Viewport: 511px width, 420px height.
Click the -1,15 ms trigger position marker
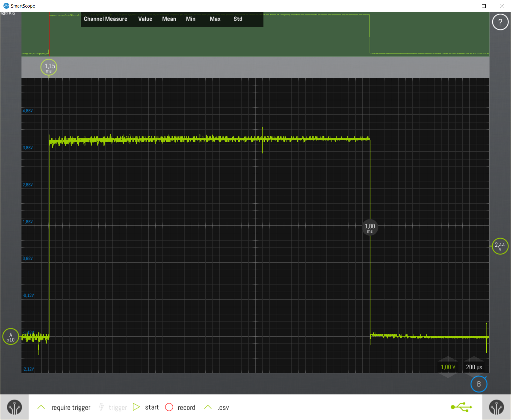tap(48, 67)
